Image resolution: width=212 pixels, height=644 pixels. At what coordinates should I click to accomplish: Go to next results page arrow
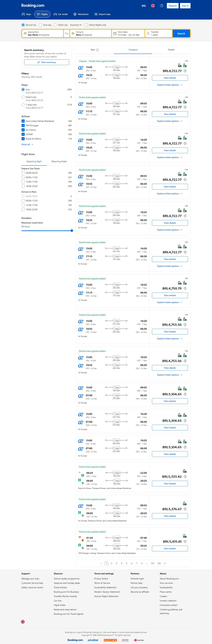(x=165, y=563)
